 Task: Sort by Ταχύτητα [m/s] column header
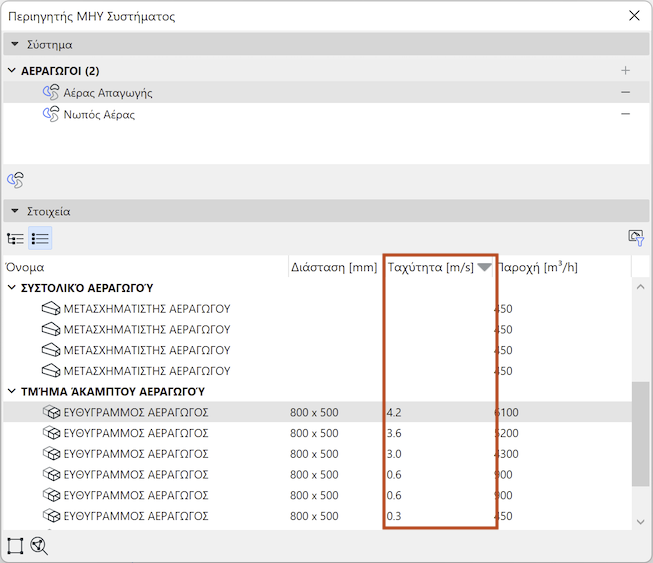coord(430,268)
